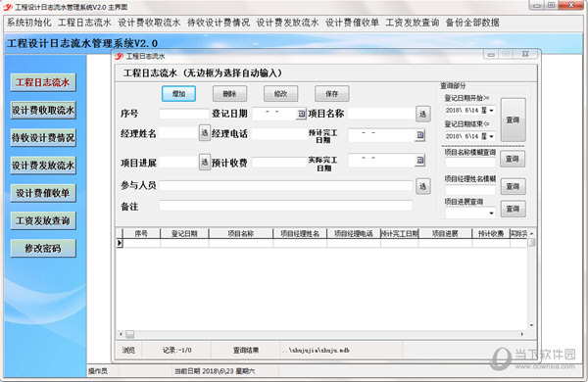588x382 pixels.
Task: Click the 备注 input field
Action: pyautogui.click(x=286, y=206)
